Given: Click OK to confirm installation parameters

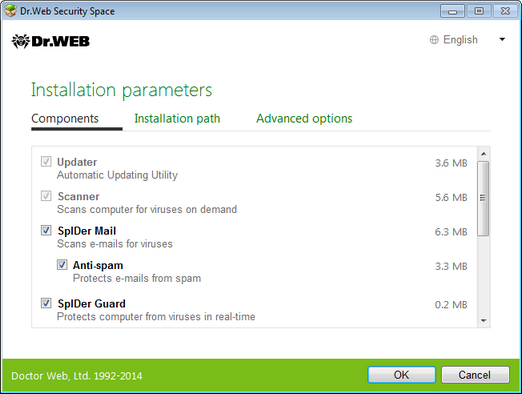Looking at the screenshot, I should (402, 375).
